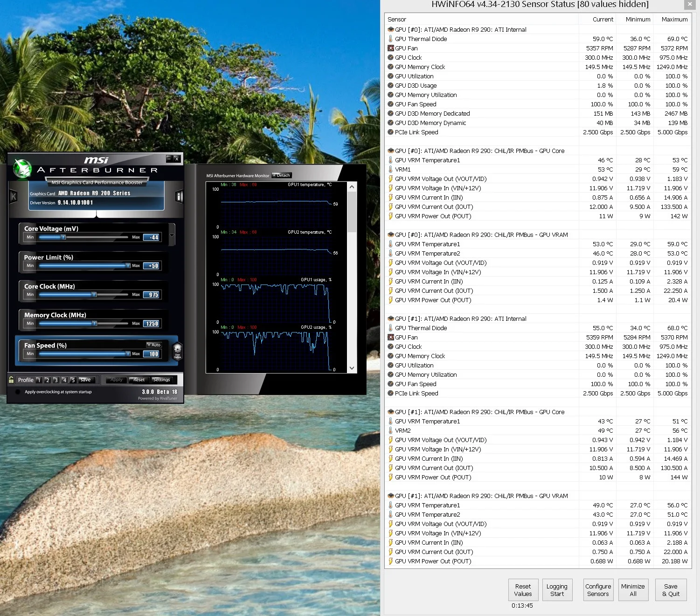Image resolution: width=700 pixels, height=616 pixels.
Task: Select Afterburner profile 3
Action: [x=55, y=380]
